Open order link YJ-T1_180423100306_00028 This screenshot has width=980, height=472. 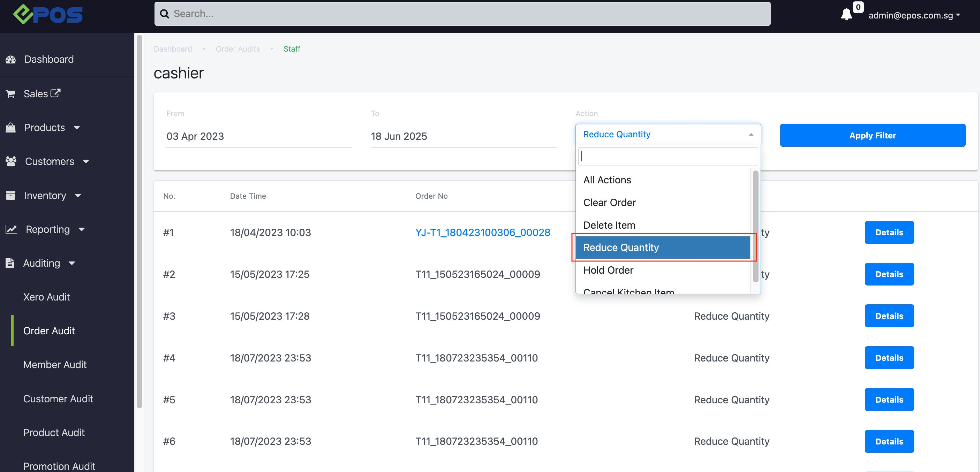pyautogui.click(x=482, y=232)
